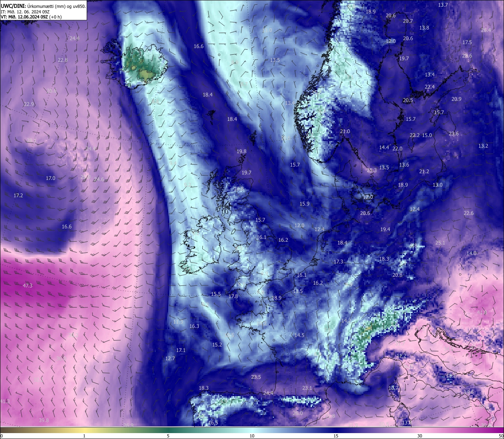Click the 12.7 value label
504x439 pixels.
click(170, 359)
